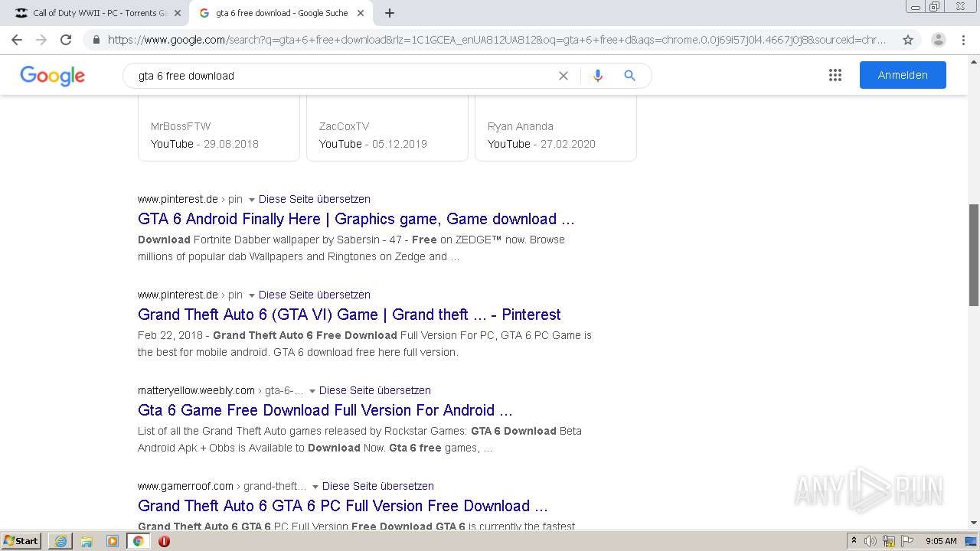Open 'Gta 6 Game Free Download Full Version' result
The image size is (980, 551).
[325, 410]
